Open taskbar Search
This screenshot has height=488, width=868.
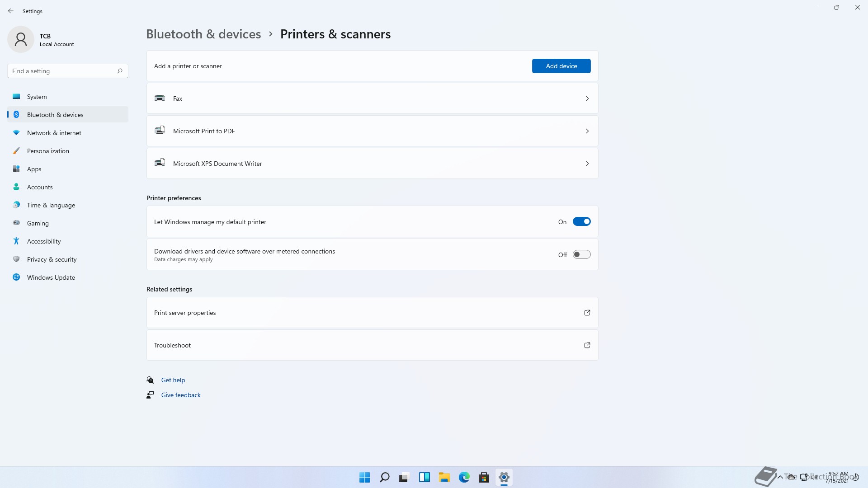[x=384, y=477]
